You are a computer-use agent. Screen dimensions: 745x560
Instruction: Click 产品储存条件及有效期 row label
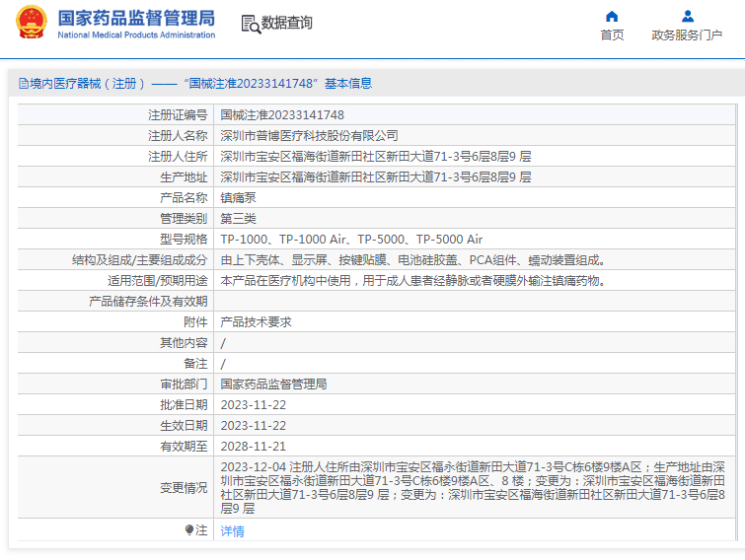(148, 302)
